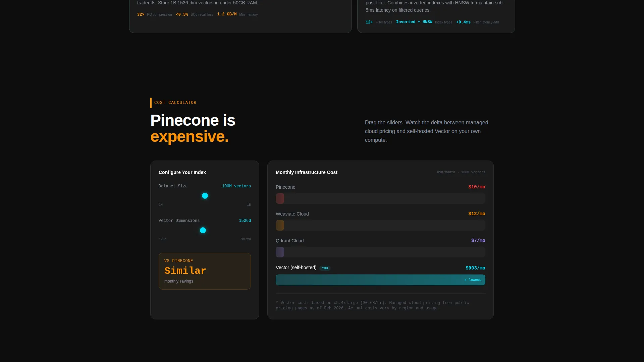Click the YOU badge next to Vector
Image resolution: width=644 pixels, height=362 pixels.
pyautogui.click(x=325, y=268)
